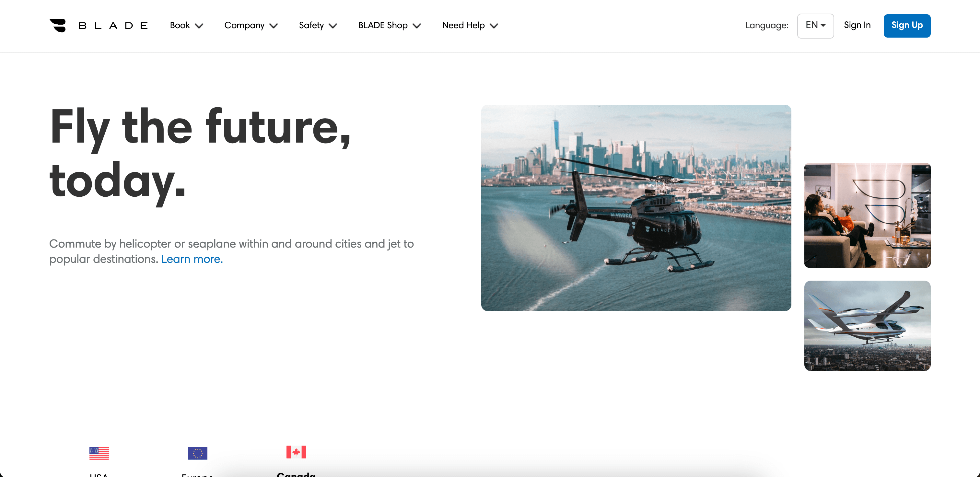The image size is (980, 477).
Task: Click the Safety menu chevron arrow
Action: 333,26
